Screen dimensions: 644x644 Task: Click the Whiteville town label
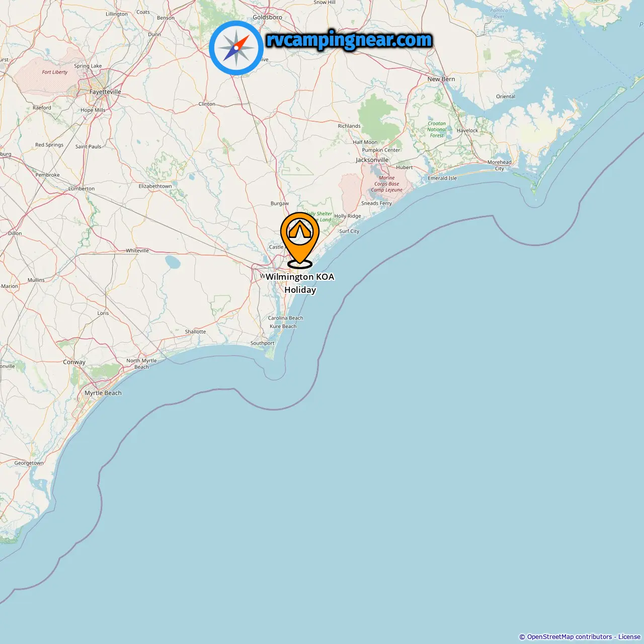pyautogui.click(x=137, y=251)
